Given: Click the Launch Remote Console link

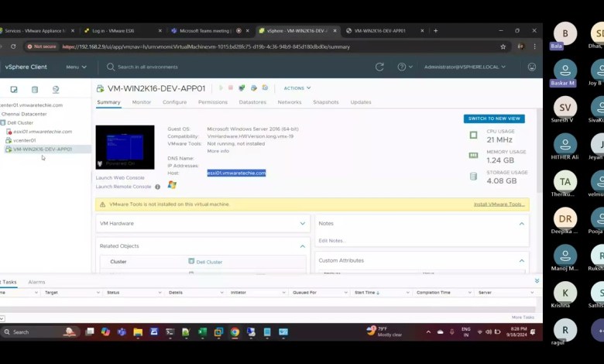Looking at the screenshot, I should click(x=123, y=187).
